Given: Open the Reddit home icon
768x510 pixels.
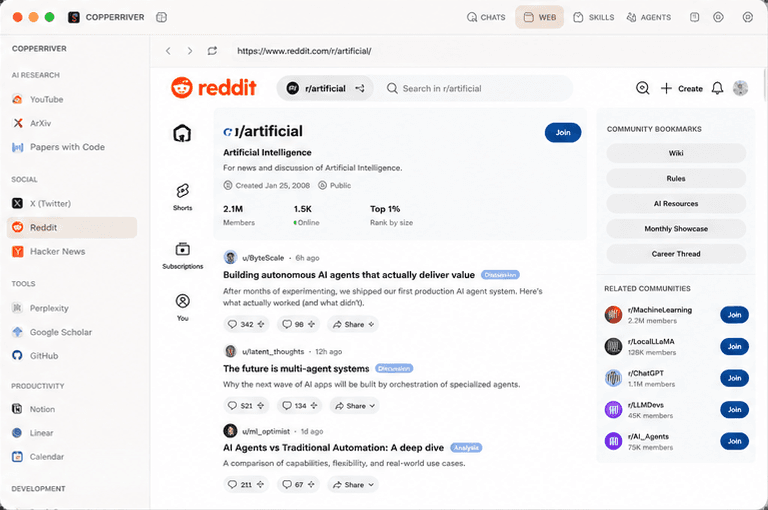Looking at the screenshot, I should pos(182,133).
